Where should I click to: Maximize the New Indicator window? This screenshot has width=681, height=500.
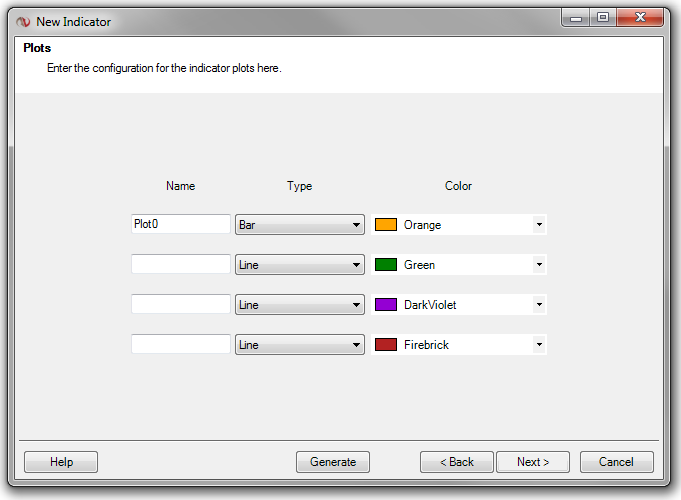[x=603, y=18]
